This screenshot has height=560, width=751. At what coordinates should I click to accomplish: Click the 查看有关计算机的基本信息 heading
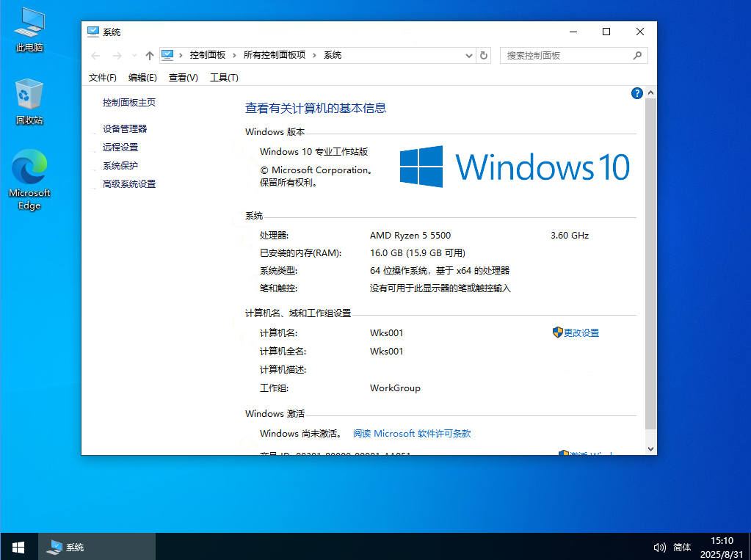(316, 109)
